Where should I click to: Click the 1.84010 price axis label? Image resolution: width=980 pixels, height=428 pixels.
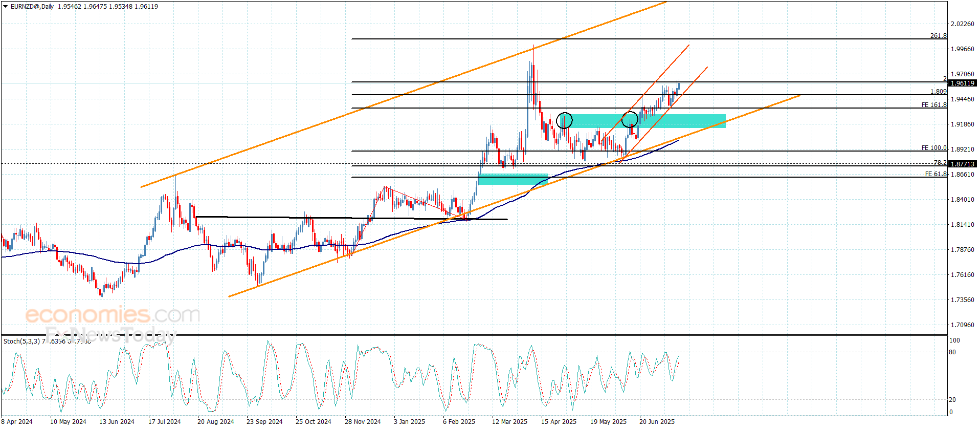pos(962,200)
